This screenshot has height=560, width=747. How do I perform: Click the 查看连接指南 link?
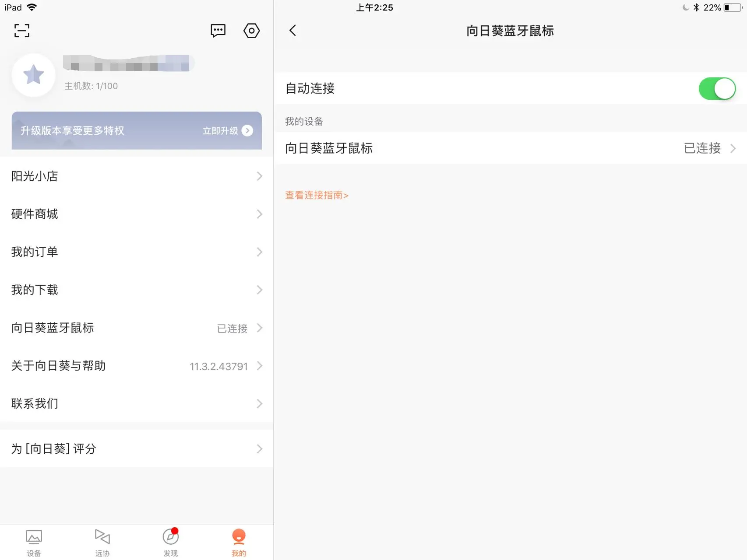pyautogui.click(x=317, y=195)
